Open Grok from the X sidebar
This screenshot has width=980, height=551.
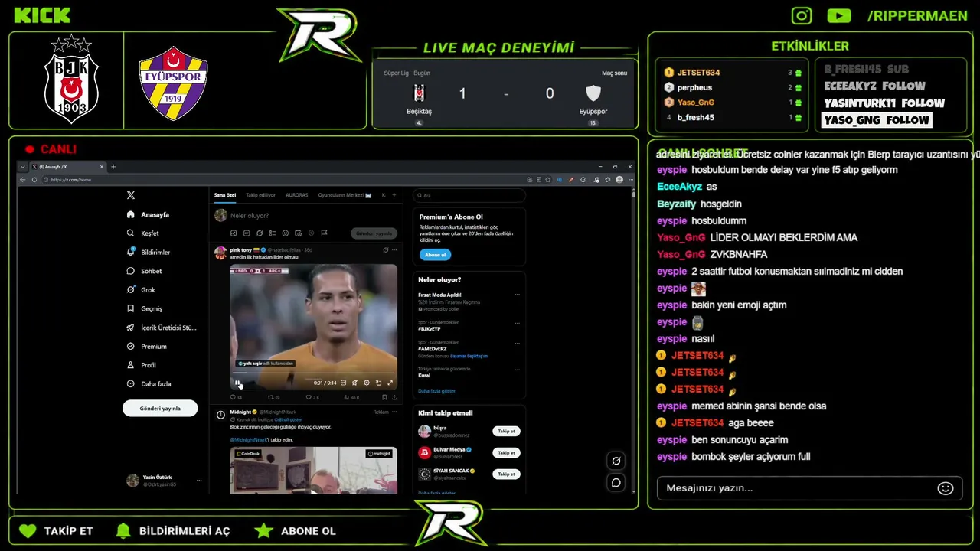pos(141,290)
